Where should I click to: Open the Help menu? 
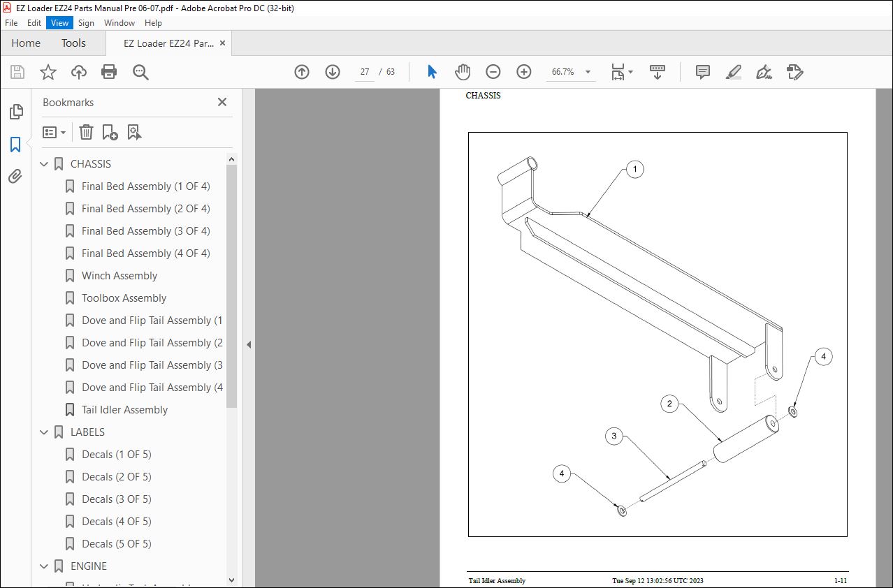153,23
